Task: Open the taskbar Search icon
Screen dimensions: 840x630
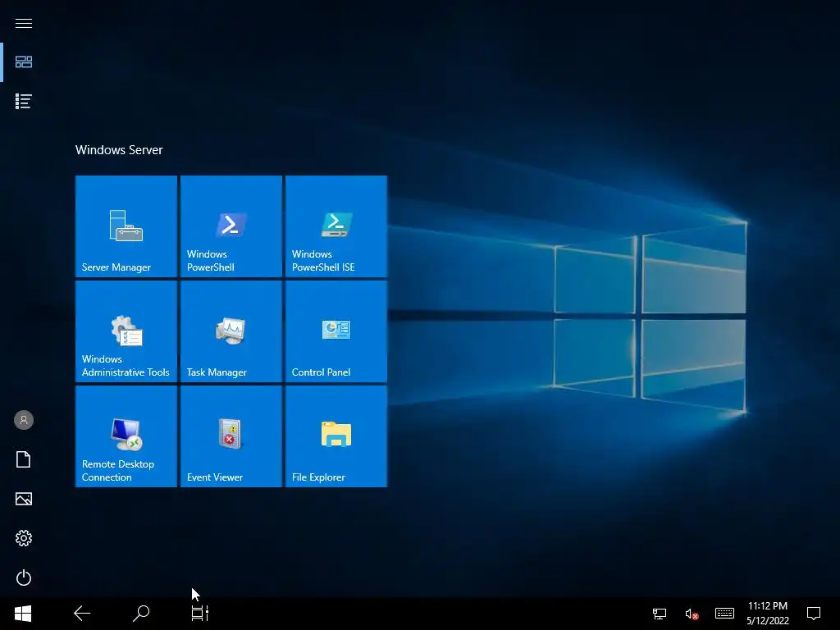Action: (x=141, y=614)
